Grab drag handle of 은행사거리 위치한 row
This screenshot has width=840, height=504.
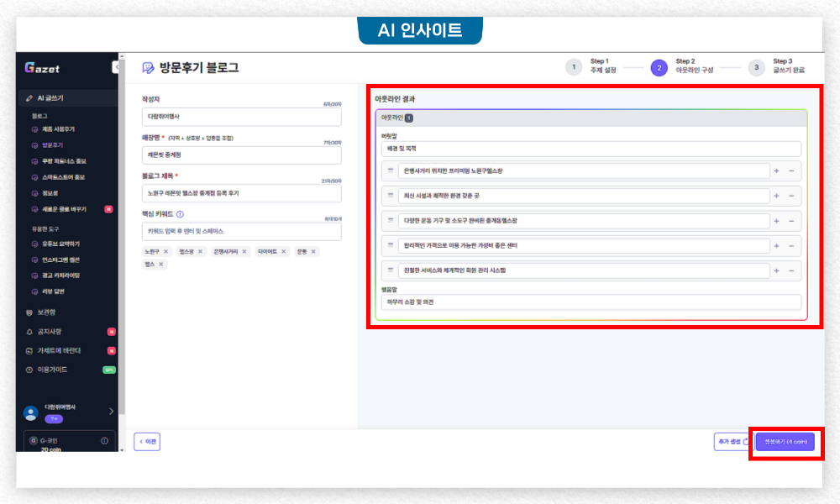coord(391,171)
